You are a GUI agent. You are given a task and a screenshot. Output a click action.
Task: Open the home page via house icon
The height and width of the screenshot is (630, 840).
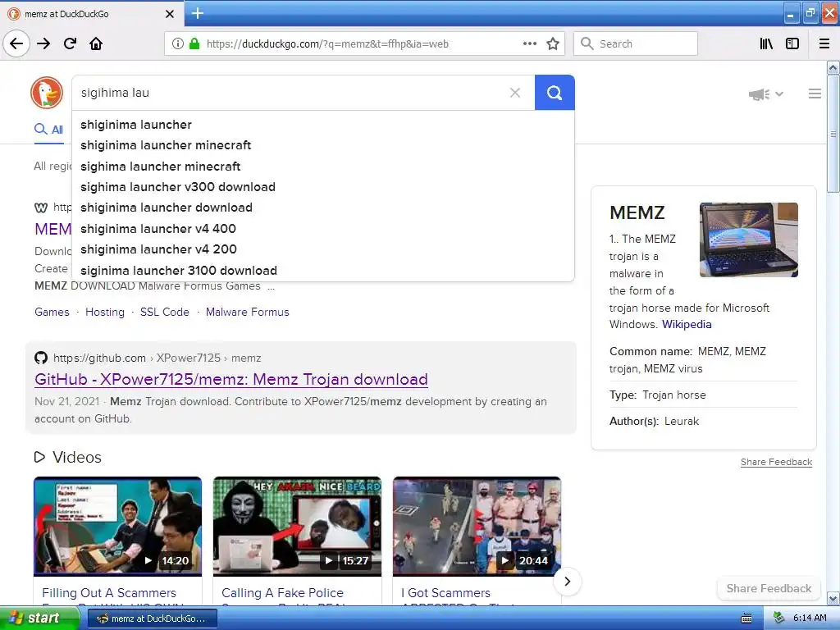(96, 43)
